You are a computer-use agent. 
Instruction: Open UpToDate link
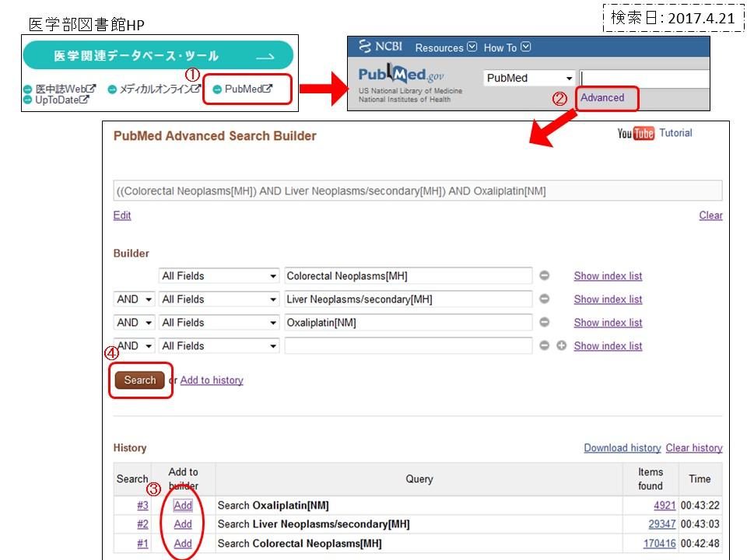point(57,100)
